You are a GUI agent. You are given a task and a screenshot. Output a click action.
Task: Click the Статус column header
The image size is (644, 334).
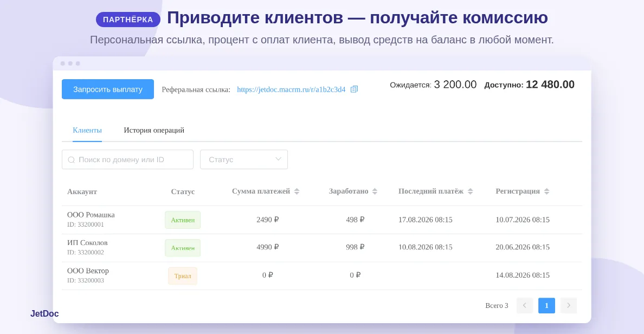click(183, 191)
